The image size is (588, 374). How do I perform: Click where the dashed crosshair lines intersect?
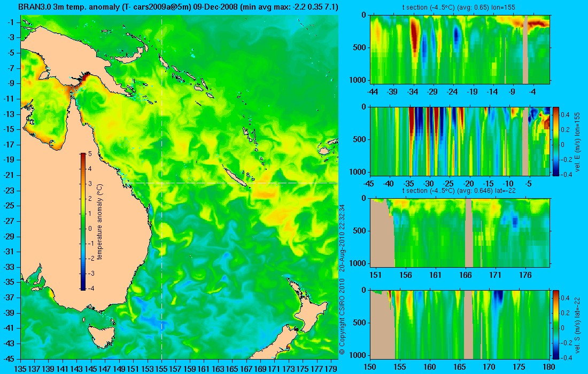(161, 183)
